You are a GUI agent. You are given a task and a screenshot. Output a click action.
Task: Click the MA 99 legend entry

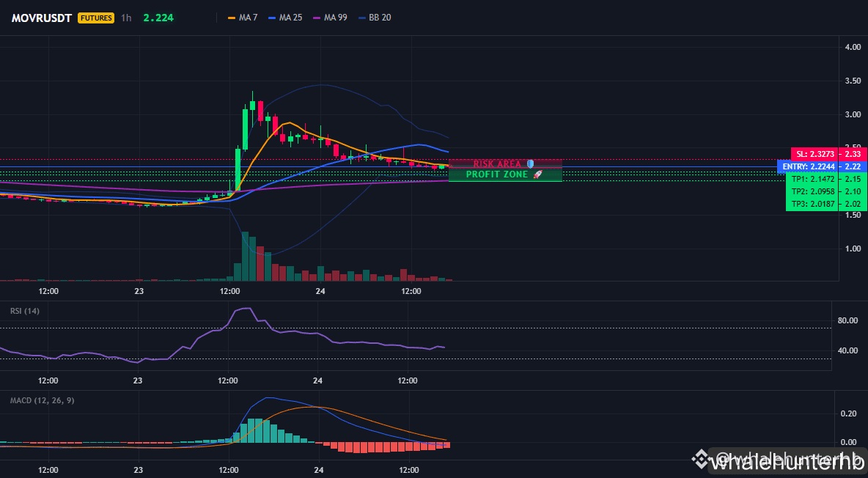330,18
